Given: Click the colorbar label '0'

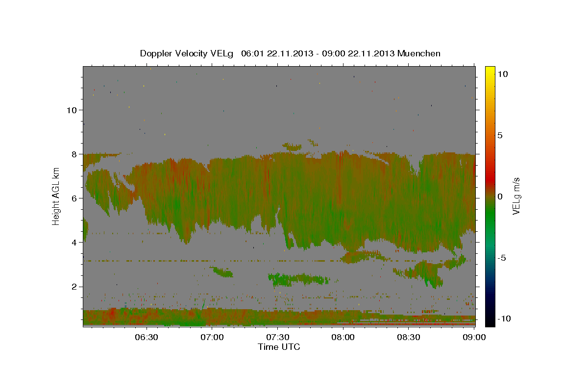Looking at the screenshot, I should [x=500, y=196].
